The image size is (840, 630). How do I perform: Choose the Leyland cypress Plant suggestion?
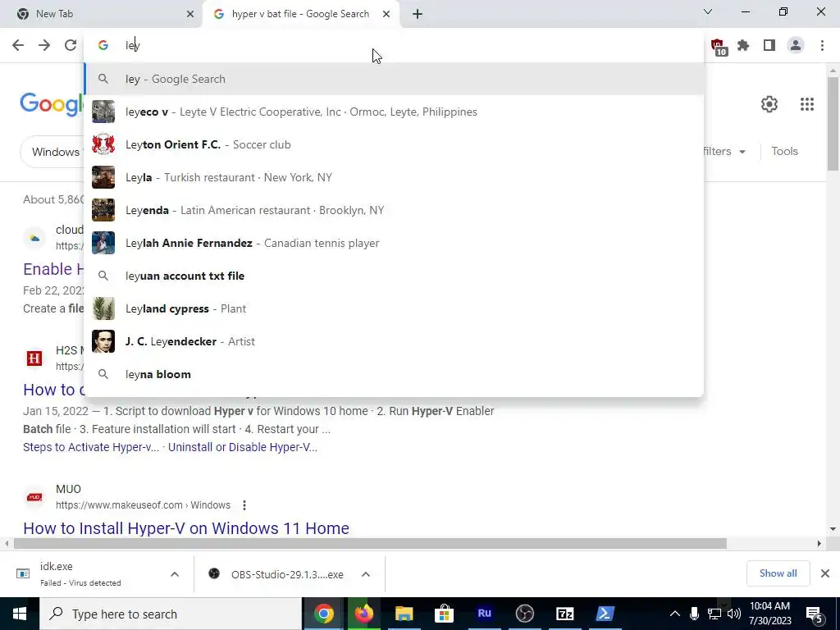pyautogui.click(x=394, y=308)
